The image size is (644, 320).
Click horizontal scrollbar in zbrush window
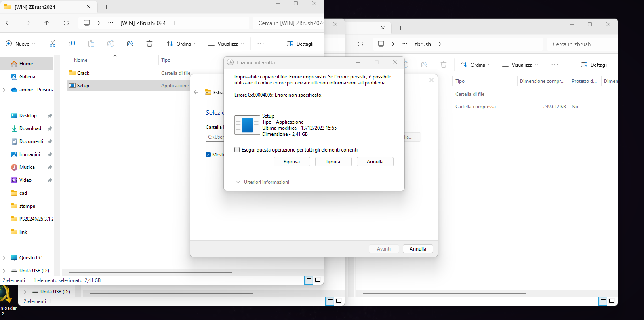444,293
